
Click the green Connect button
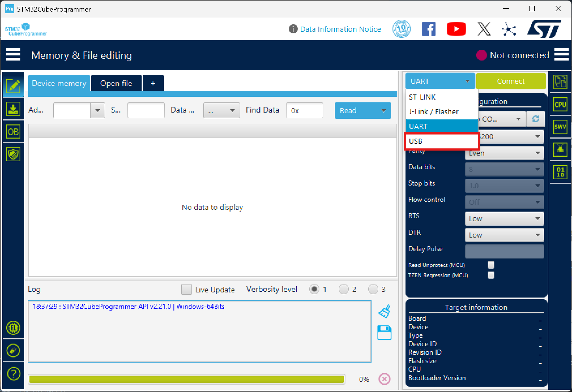(x=511, y=81)
